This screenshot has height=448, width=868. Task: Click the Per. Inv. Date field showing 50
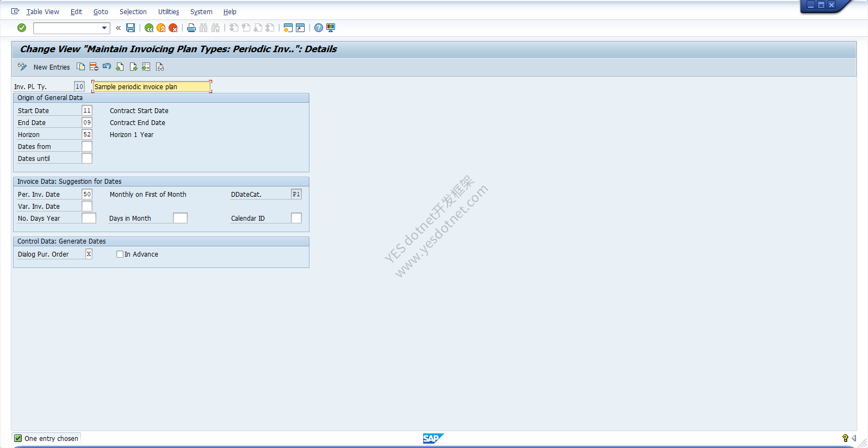(x=87, y=194)
